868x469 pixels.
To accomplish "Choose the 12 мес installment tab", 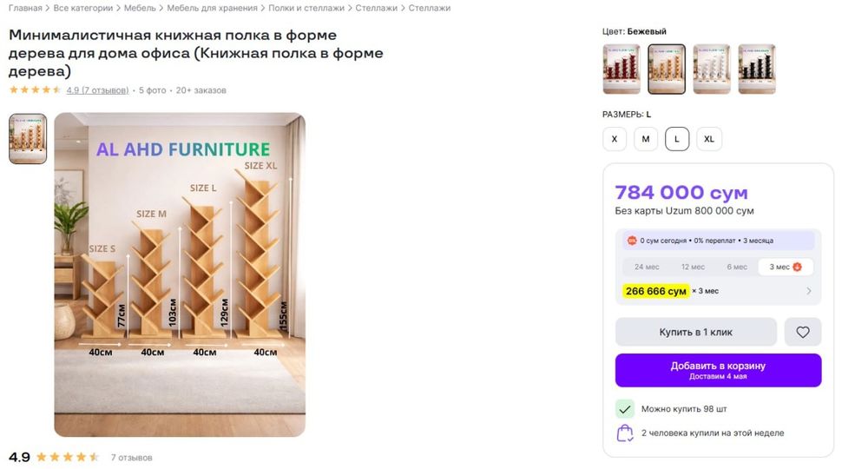I will [693, 267].
